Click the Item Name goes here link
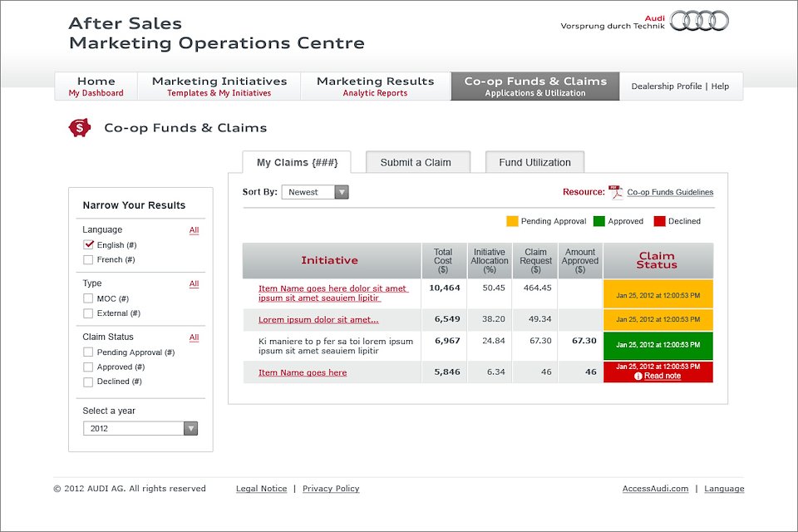798x532 pixels. coord(303,373)
